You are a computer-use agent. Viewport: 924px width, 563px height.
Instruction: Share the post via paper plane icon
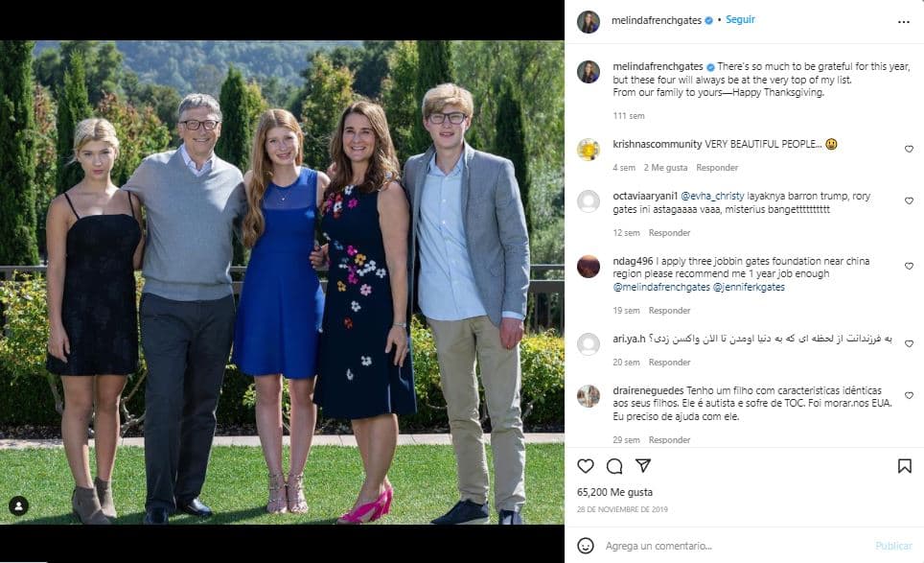[643, 466]
